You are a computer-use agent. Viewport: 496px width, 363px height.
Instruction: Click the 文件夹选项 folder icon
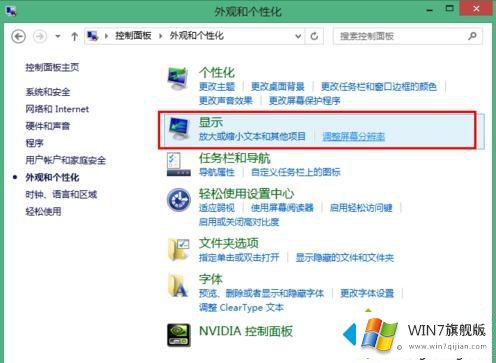(179, 249)
